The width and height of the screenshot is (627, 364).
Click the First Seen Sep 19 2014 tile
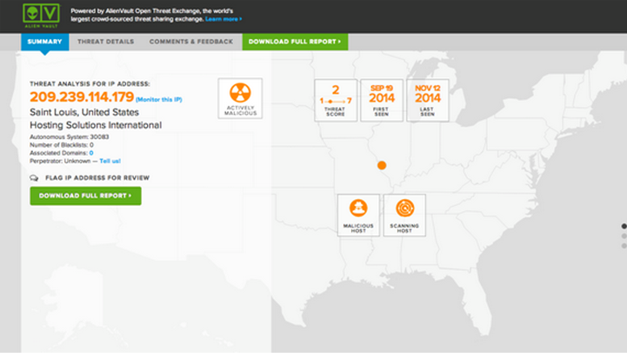[x=382, y=100]
